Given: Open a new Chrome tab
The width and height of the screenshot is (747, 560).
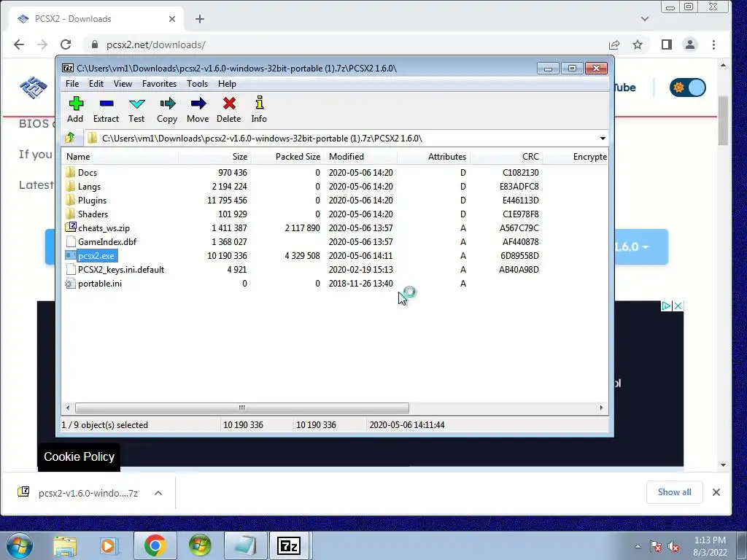Looking at the screenshot, I should 200,19.
